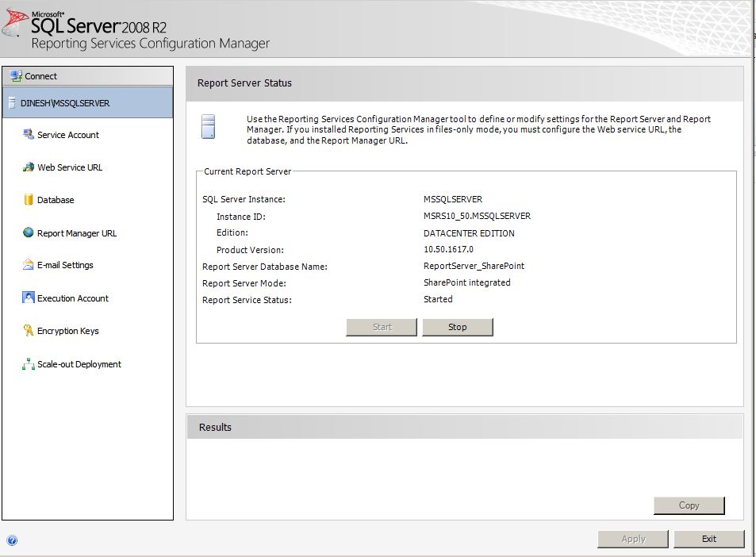Click the SharePoint integrated mode value
Viewport: 756px width, 557px height.
pos(466,282)
